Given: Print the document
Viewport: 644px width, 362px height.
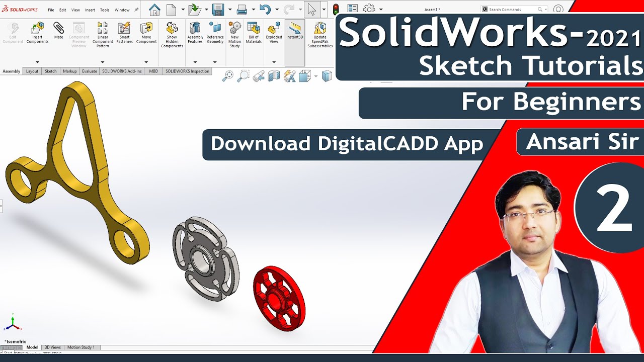Looking at the screenshot, I should click(242, 10).
